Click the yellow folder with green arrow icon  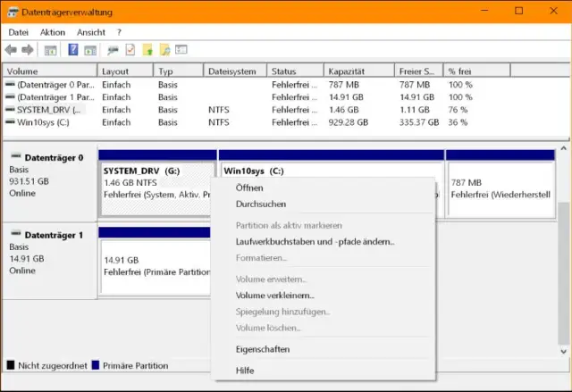click(x=147, y=50)
